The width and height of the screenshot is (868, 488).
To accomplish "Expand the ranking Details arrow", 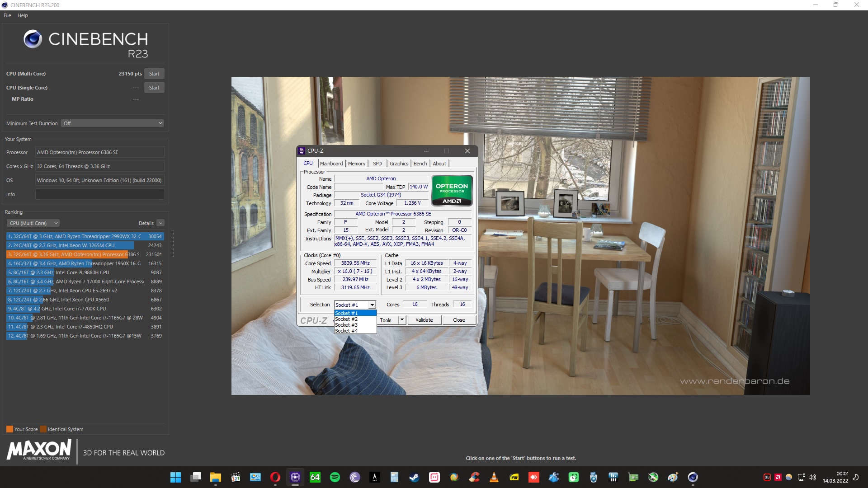I will (160, 223).
